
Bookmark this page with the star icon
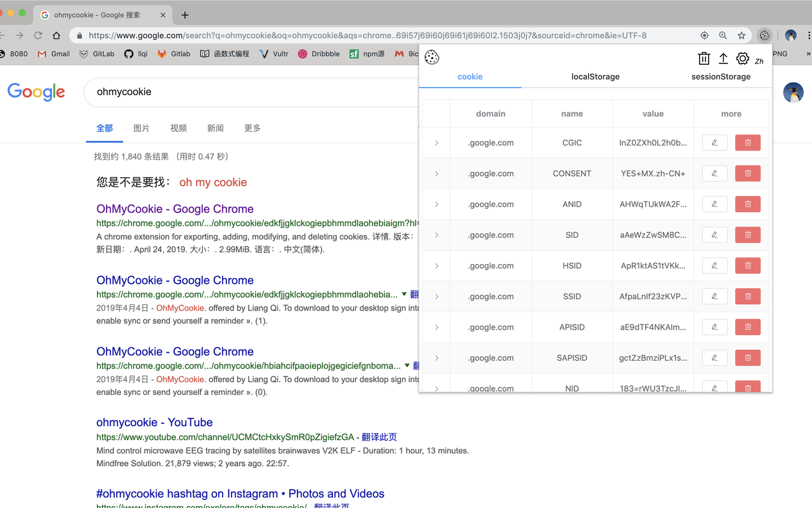click(x=743, y=36)
